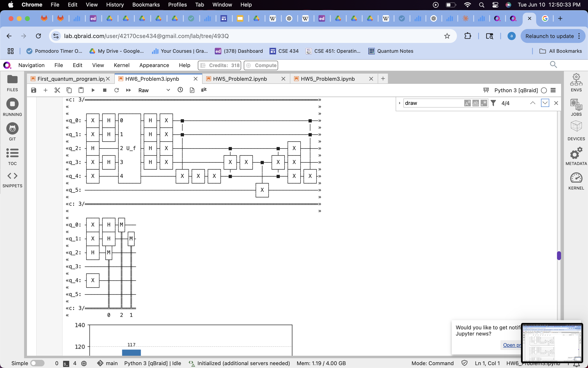
Task: Click the minimap thumbnail preview
Action: pyautogui.click(x=552, y=343)
